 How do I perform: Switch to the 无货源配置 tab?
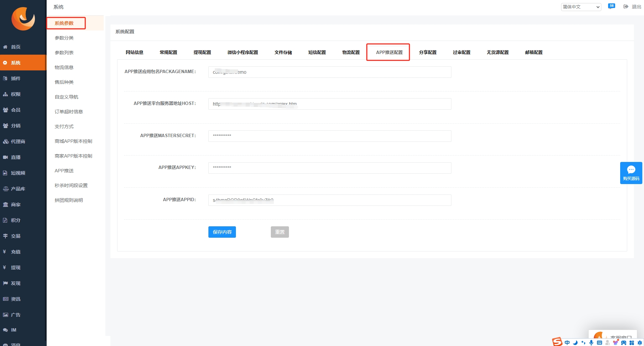pyautogui.click(x=498, y=52)
